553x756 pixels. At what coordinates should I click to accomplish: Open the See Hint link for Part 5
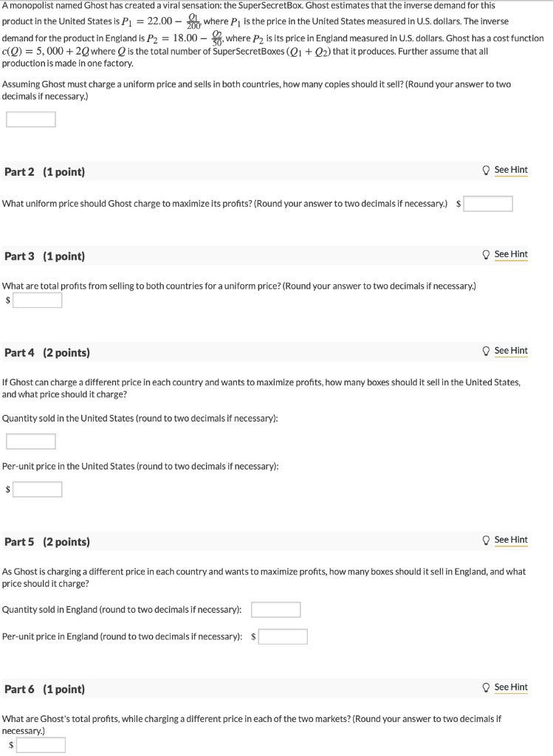coord(511,540)
